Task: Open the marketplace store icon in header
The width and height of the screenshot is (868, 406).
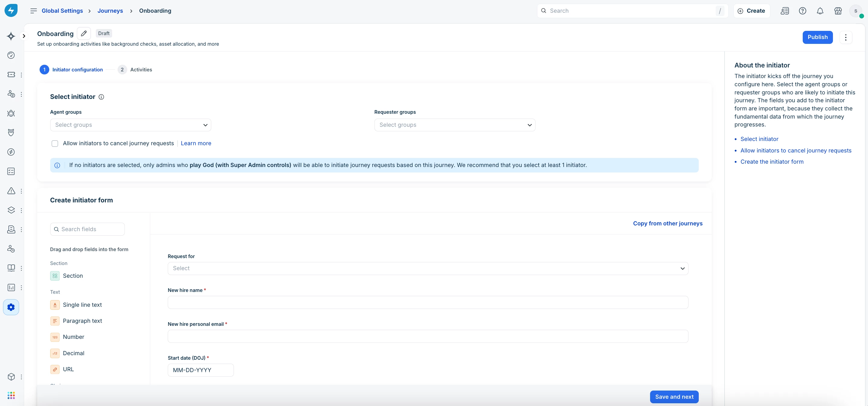Action: tap(838, 11)
